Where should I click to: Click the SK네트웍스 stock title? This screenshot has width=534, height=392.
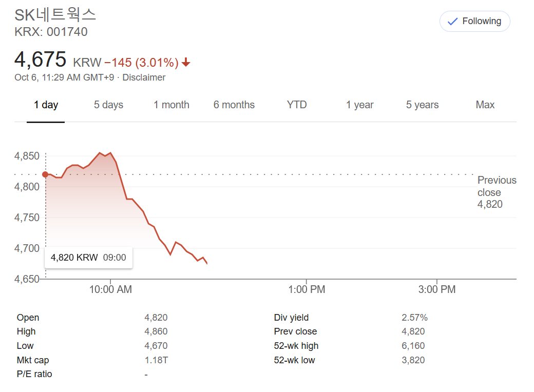55,15
